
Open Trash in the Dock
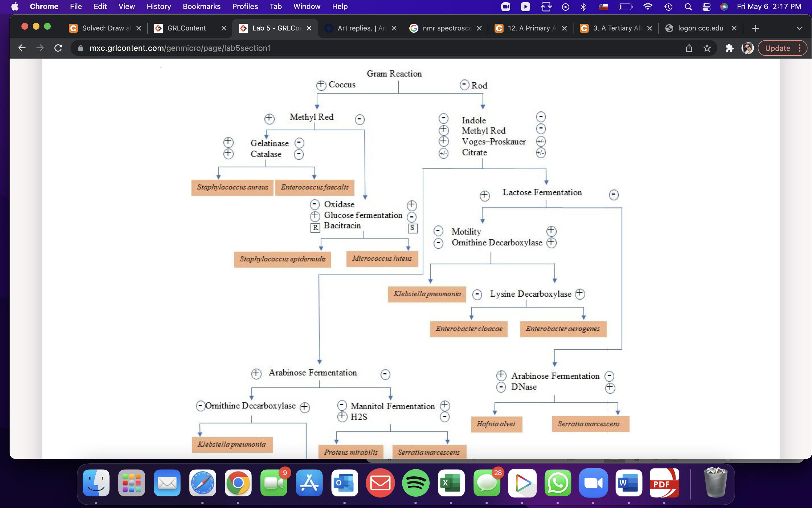click(715, 482)
